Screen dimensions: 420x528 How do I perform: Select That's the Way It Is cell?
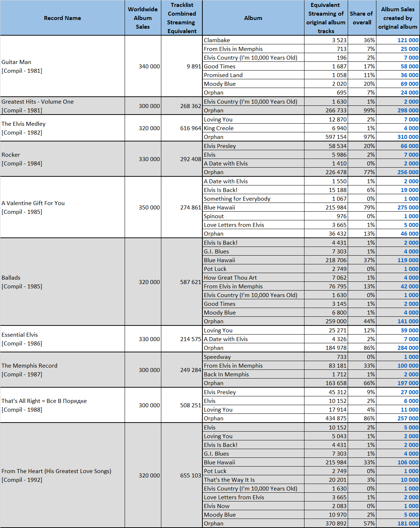coord(253,480)
